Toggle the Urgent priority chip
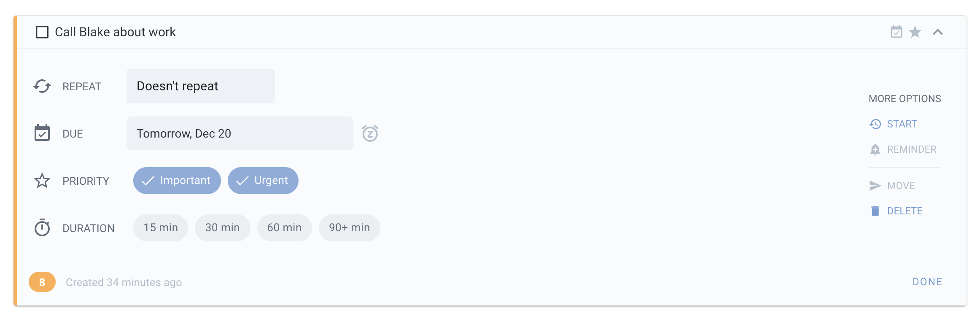The height and width of the screenshot is (330, 980). pos(263,181)
